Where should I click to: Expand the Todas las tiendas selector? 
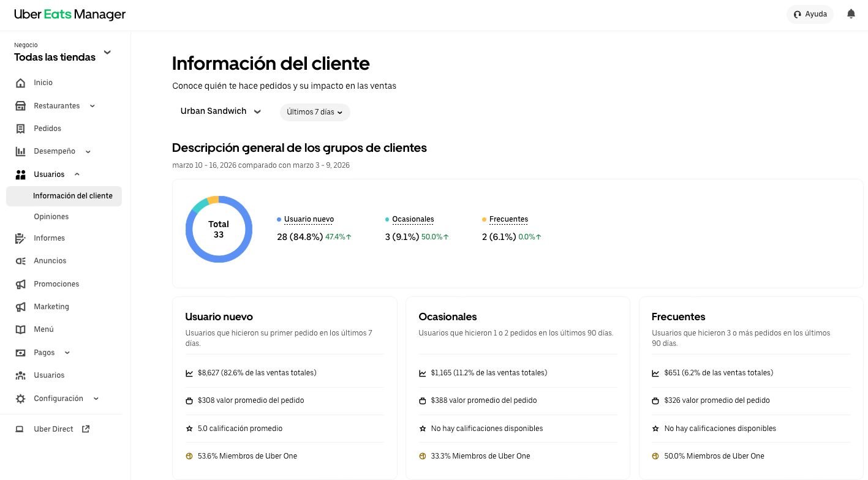click(107, 53)
